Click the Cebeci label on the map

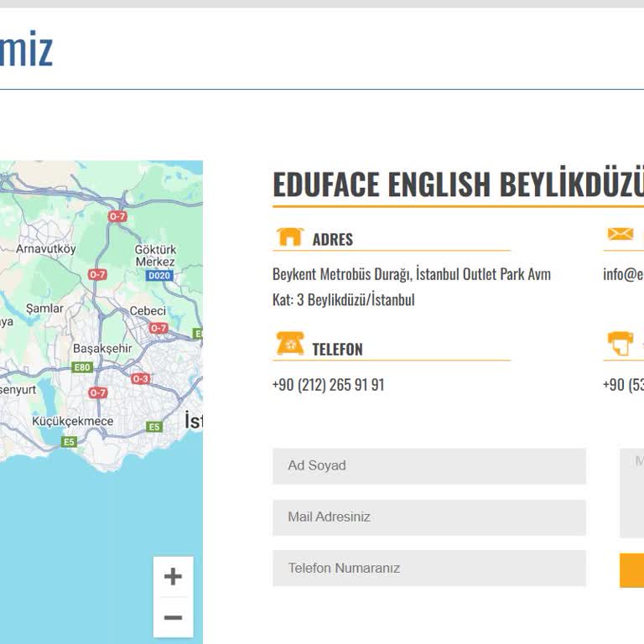[148, 311]
